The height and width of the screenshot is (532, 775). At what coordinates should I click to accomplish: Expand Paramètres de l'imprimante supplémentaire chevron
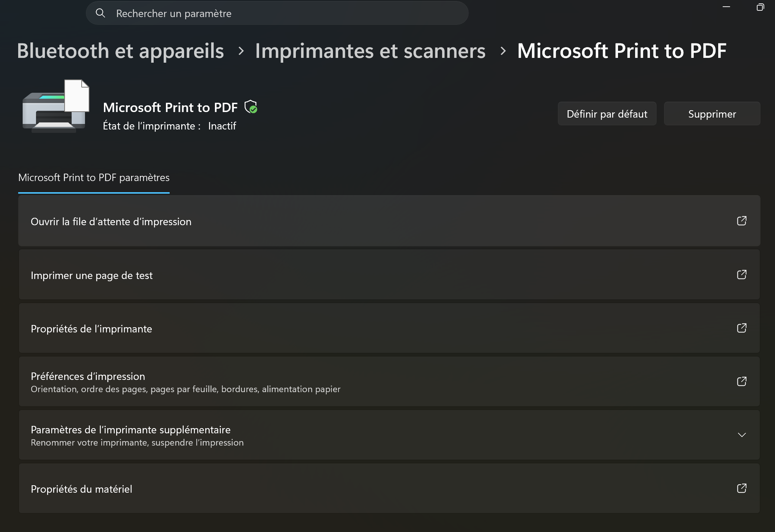click(x=742, y=435)
